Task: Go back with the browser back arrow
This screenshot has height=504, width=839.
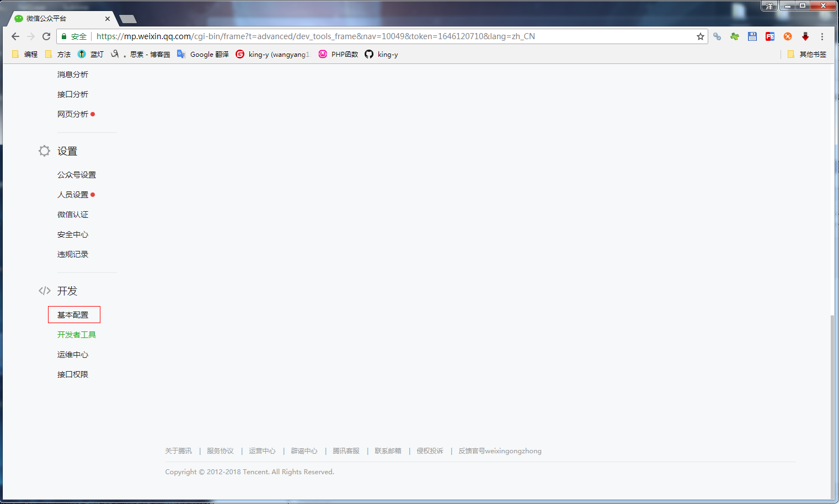Action: coord(15,36)
